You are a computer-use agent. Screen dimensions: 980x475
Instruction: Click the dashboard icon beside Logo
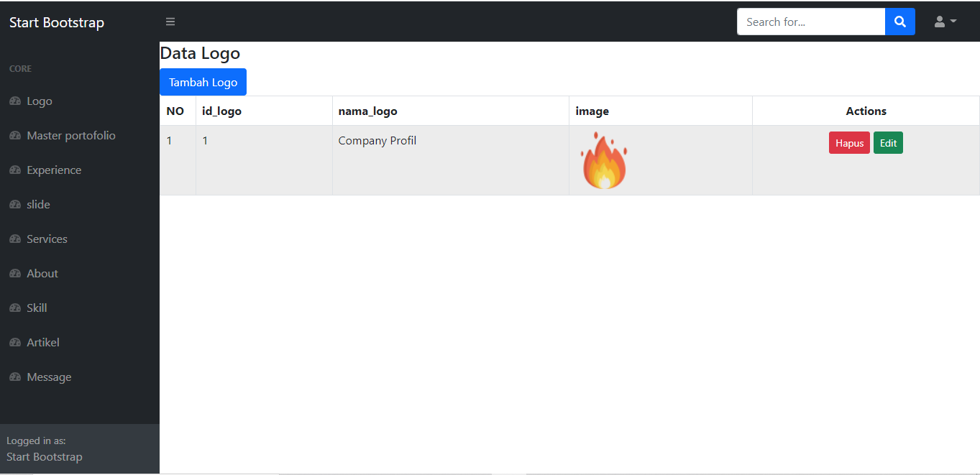(x=15, y=101)
